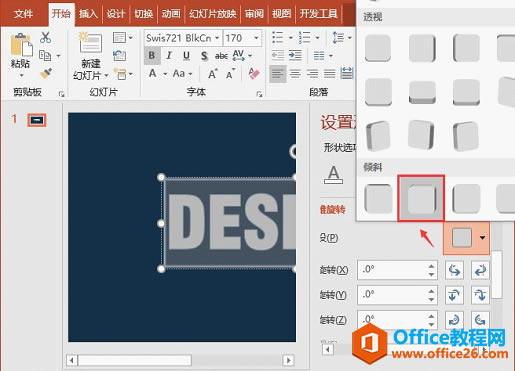Open the 设计 ribbon tab
515x371 pixels.
click(116, 14)
